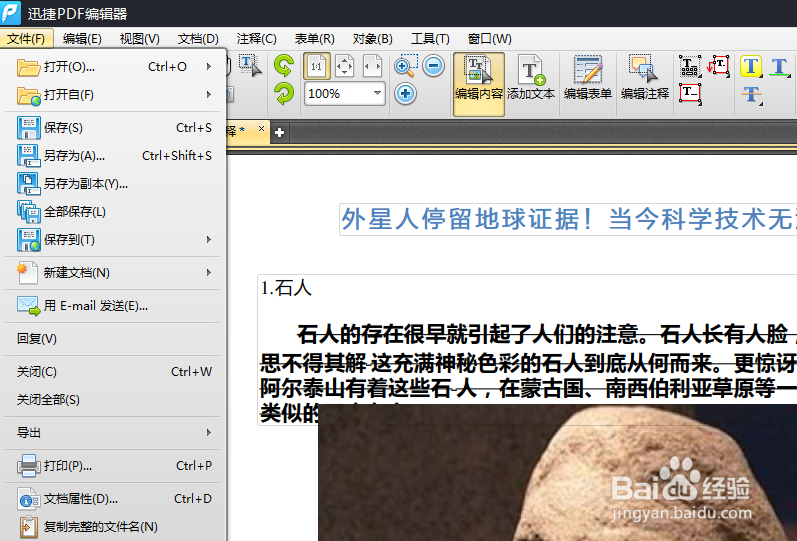This screenshot has width=797, height=541.
Task: Add a new tab with plus
Action: click(279, 133)
